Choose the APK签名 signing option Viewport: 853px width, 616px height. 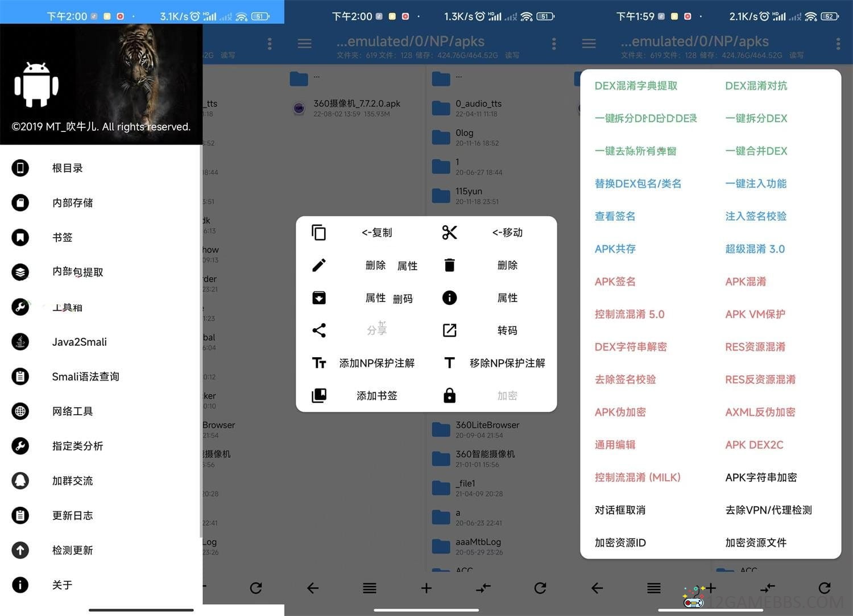(x=615, y=282)
